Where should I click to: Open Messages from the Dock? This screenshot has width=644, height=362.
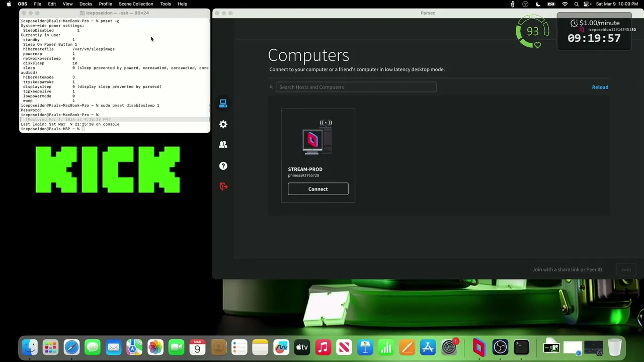tap(93, 347)
